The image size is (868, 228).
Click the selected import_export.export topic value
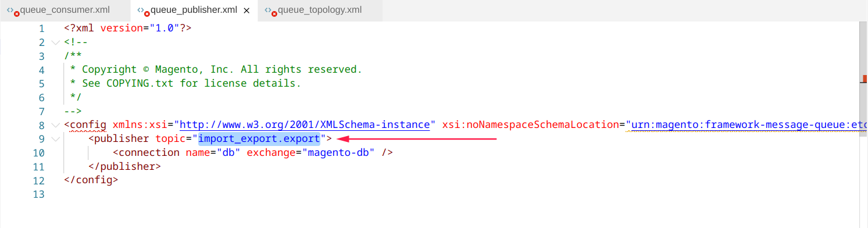click(x=259, y=138)
